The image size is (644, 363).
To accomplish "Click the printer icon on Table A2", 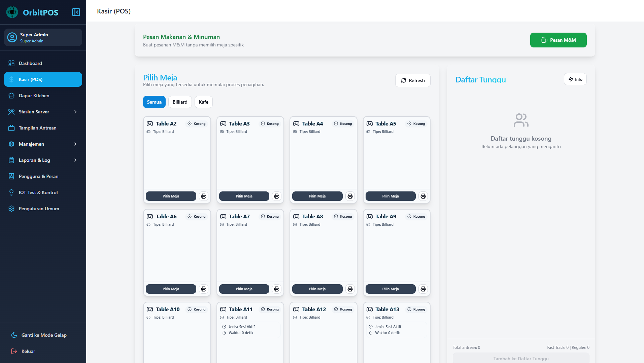I will pyautogui.click(x=204, y=196).
